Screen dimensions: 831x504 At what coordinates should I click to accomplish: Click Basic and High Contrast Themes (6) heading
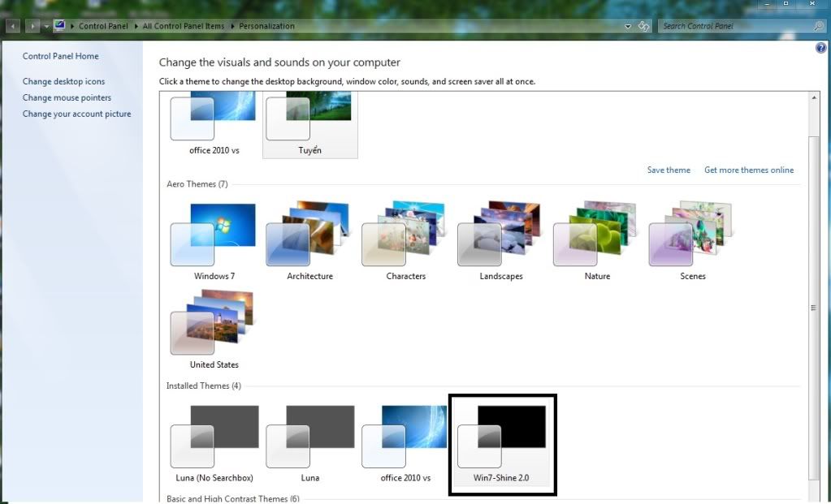pos(232,498)
